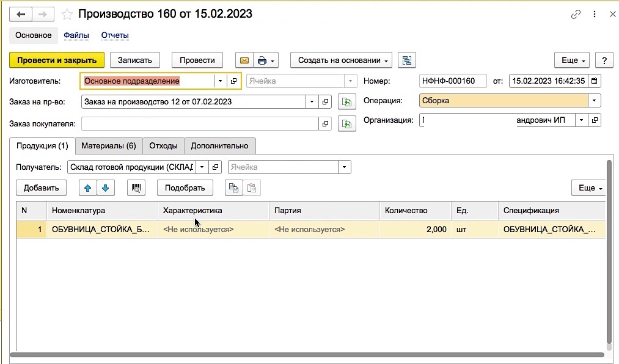
Task: Search by barcode scanner icon
Action: (136, 187)
